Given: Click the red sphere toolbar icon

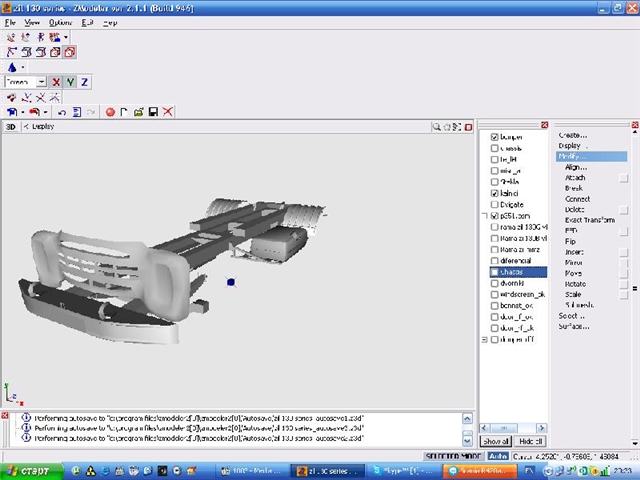Looking at the screenshot, I should (x=110, y=112).
